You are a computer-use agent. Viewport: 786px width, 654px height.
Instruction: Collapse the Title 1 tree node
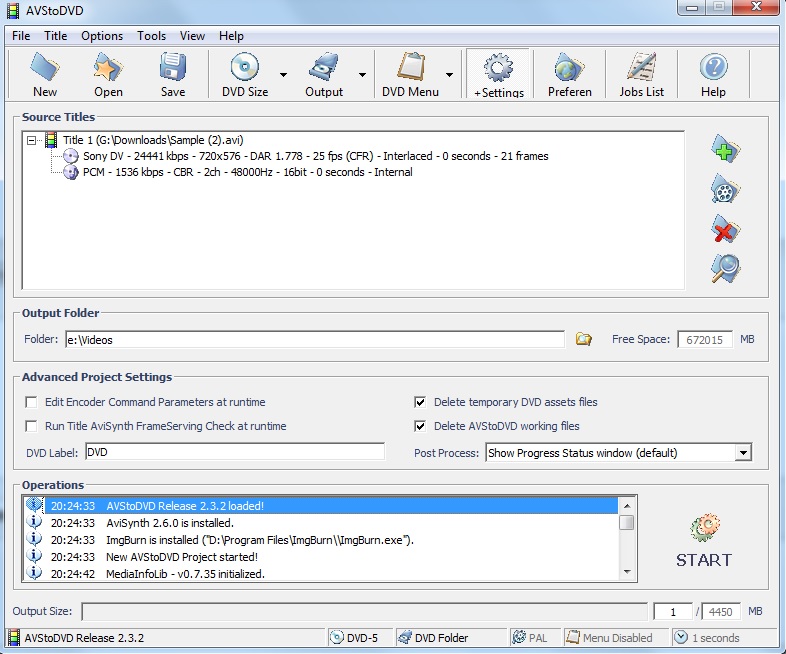click(x=32, y=140)
